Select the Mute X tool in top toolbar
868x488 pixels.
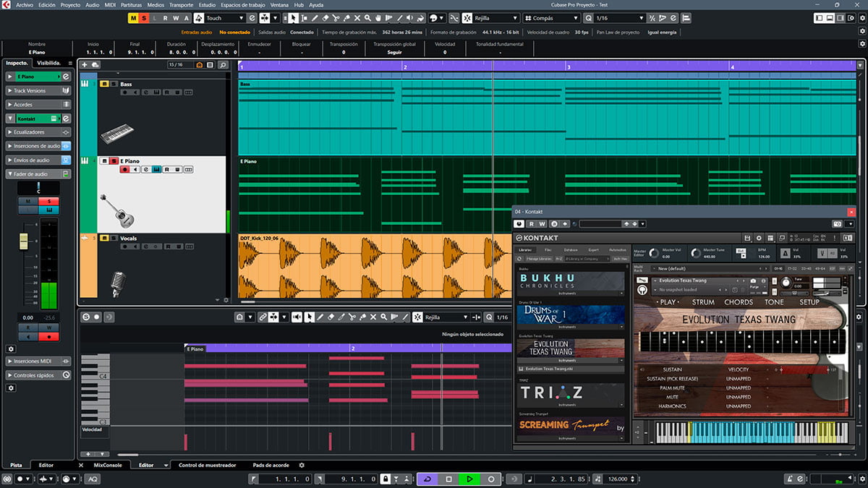[x=357, y=18]
